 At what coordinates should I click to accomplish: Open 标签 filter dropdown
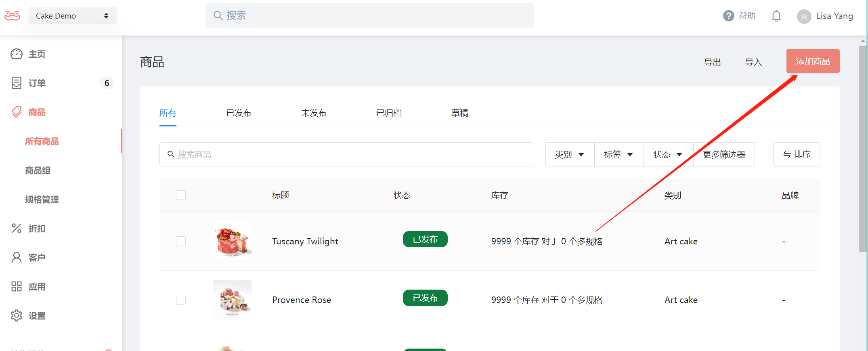(x=619, y=154)
